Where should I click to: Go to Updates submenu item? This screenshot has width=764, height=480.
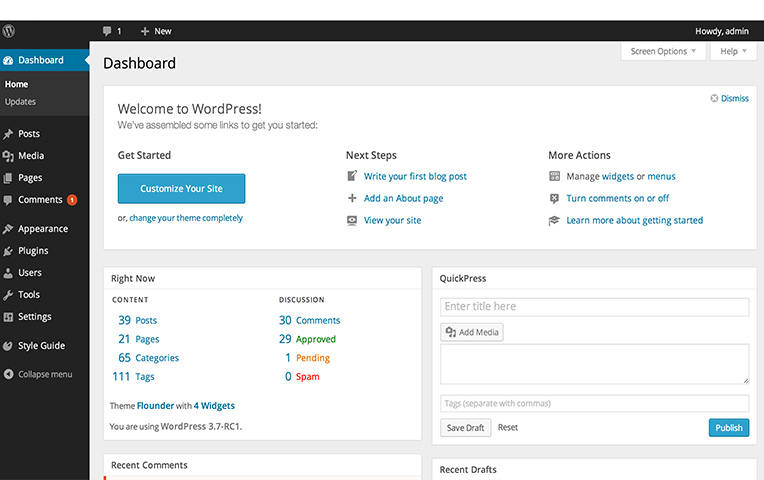coord(20,102)
